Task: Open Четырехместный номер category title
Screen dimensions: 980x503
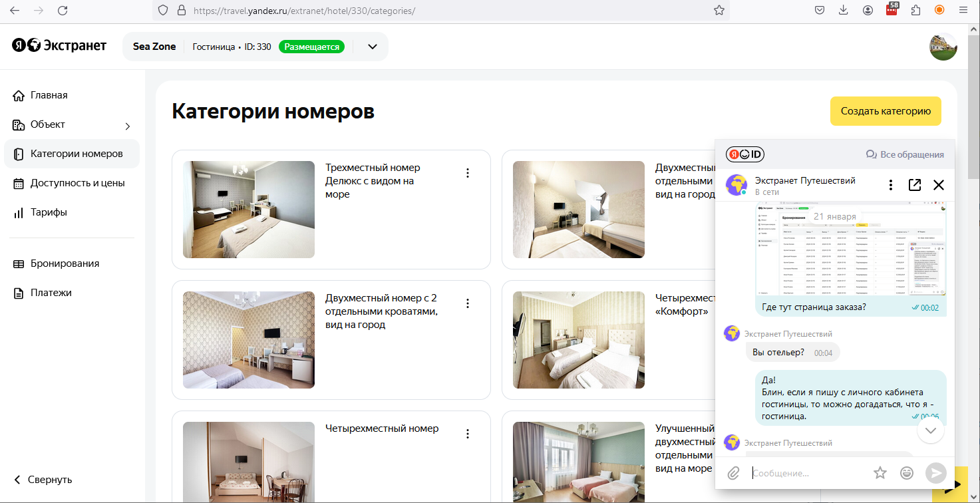Action: click(382, 428)
